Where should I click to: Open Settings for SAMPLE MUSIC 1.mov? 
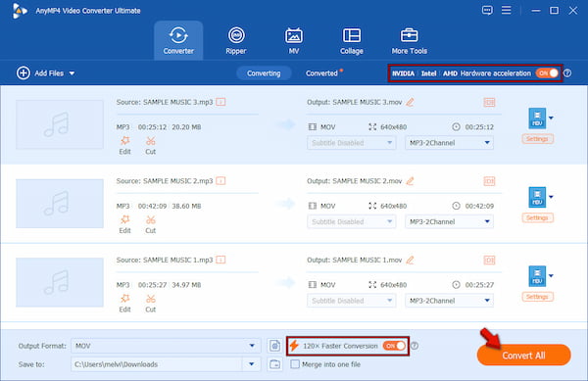click(537, 297)
